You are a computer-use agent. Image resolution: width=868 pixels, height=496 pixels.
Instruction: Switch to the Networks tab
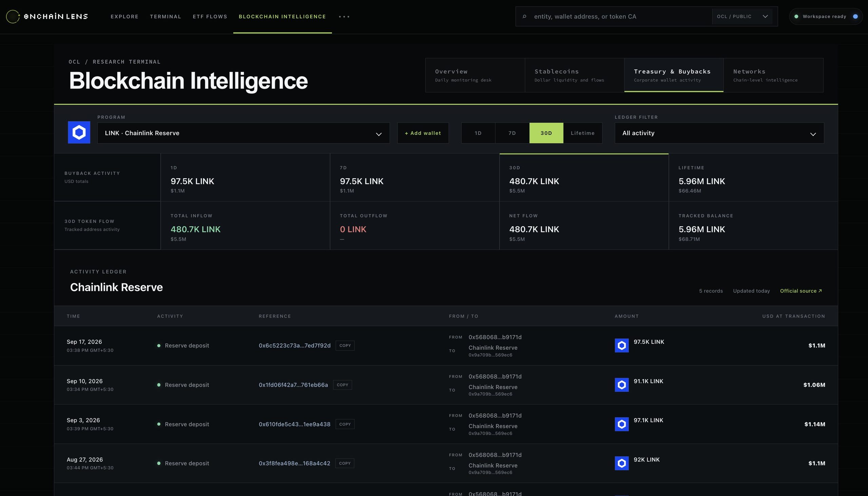[773, 75]
